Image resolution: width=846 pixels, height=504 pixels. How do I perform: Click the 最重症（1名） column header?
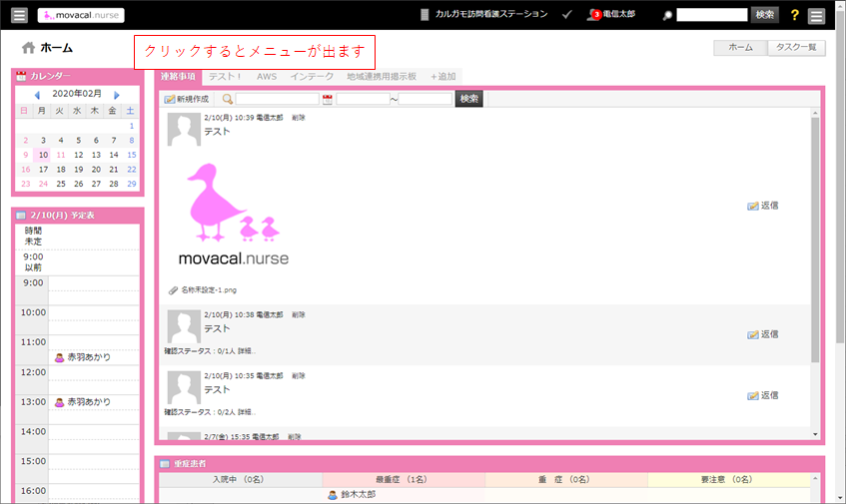point(404,480)
